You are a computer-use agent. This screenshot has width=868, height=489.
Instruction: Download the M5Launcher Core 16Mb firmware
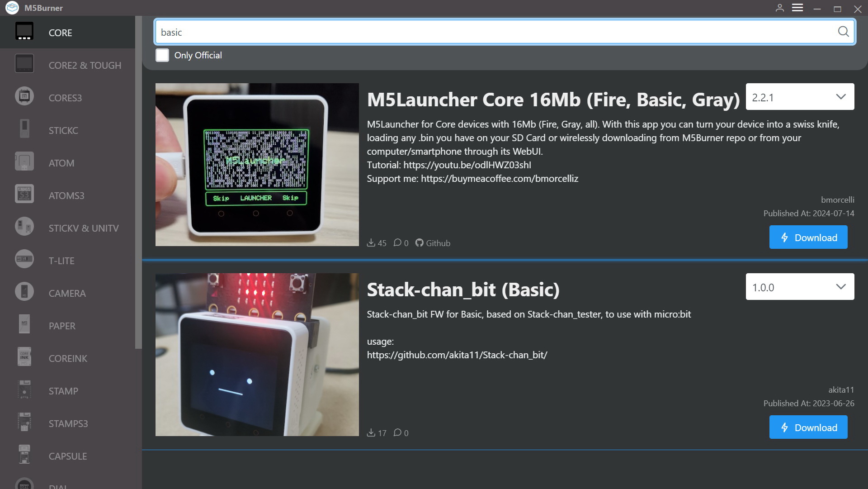pos(808,237)
